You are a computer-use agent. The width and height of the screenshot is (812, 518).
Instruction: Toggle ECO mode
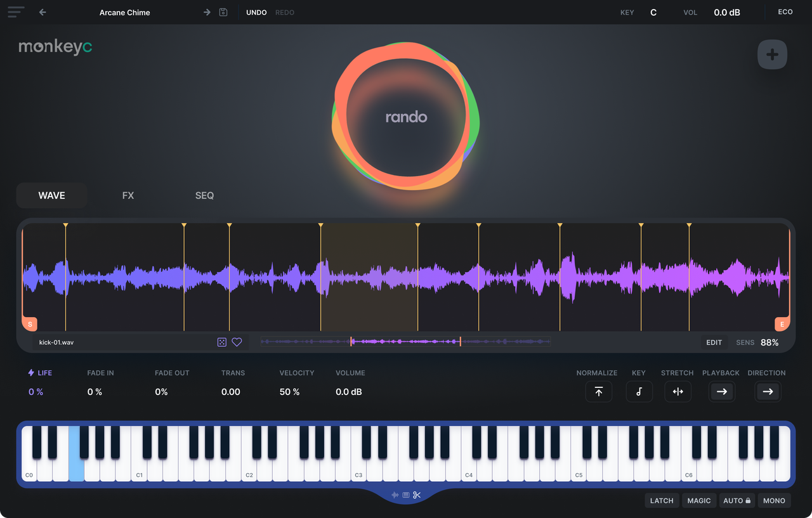point(785,12)
